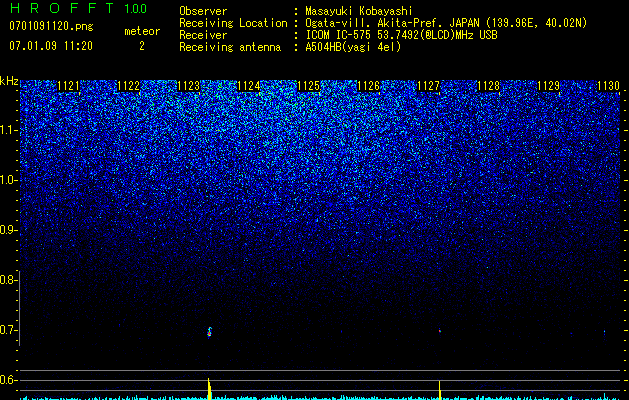The image size is (629, 400).
Task: Click the faint meteor echo at 1127
Action: [440, 331]
